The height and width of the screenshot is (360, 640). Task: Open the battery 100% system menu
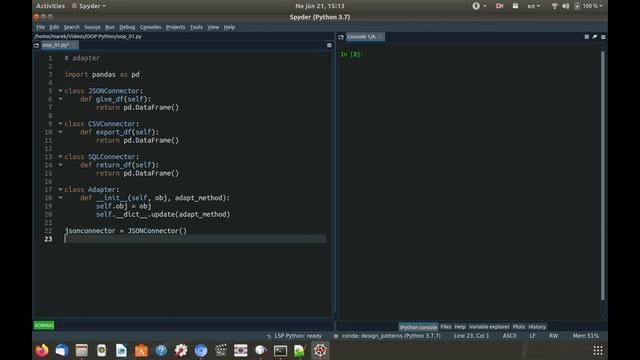click(x=588, y=6)
